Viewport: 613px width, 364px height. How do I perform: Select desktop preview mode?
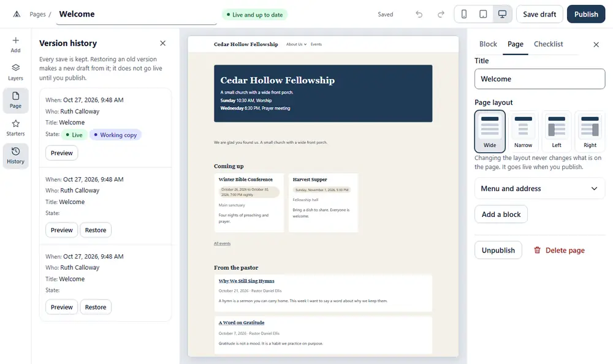click(503, 15)
